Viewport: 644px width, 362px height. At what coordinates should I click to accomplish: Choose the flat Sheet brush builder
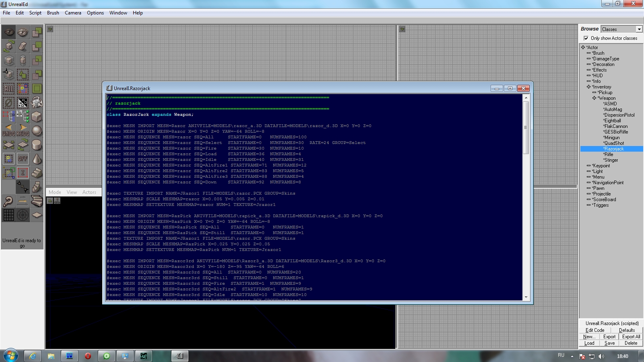pos(37,215)
